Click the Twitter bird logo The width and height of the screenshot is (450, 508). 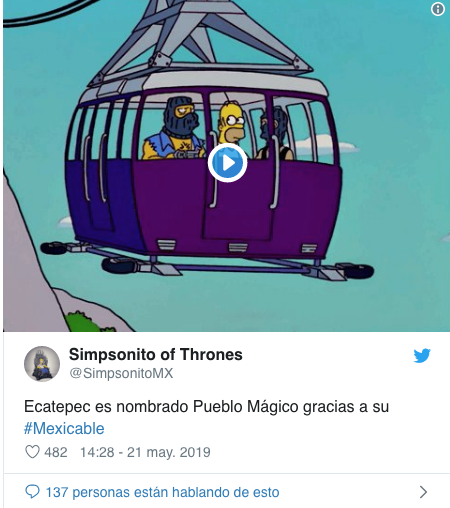tap(422, 355)
